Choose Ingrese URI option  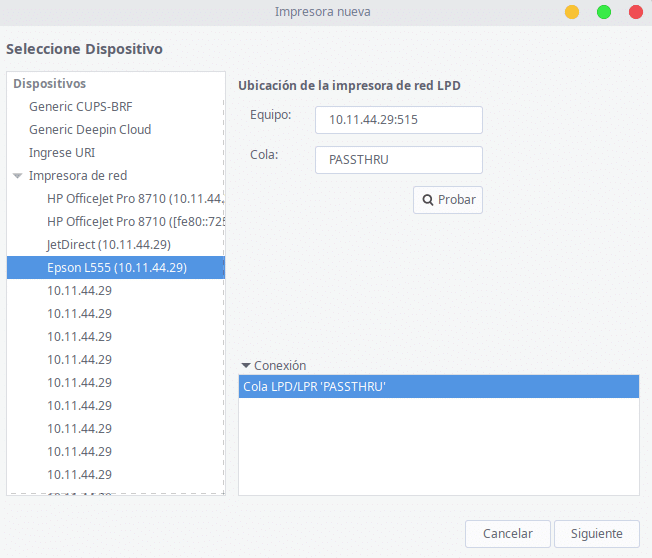62,153
